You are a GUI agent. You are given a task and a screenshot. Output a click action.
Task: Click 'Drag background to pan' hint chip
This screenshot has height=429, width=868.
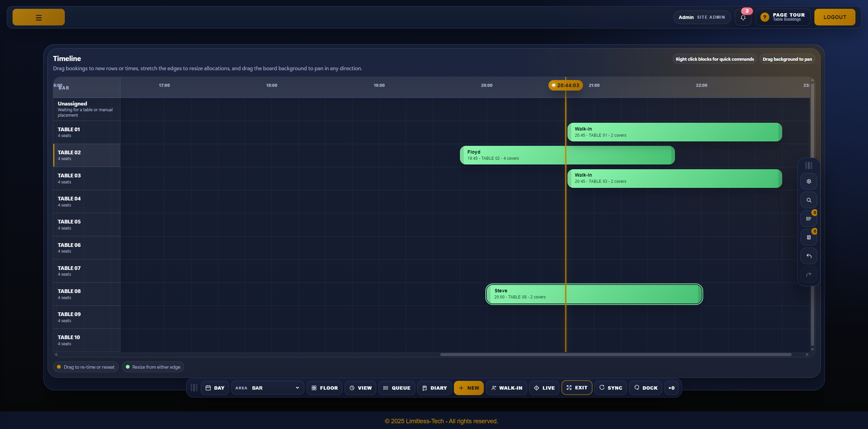[x=787, y=59]
